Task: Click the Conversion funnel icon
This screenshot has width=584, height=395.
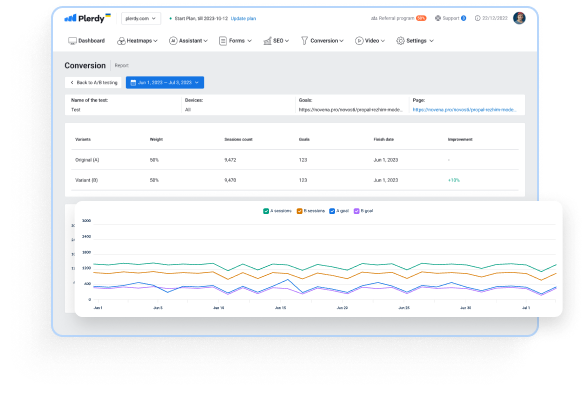Action: click(304, 41)
